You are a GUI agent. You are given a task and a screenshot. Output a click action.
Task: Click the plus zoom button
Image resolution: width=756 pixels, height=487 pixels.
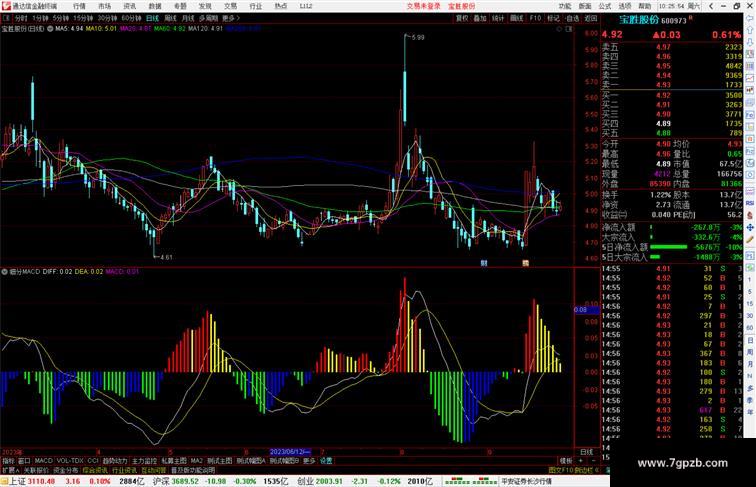pos(580,461)
